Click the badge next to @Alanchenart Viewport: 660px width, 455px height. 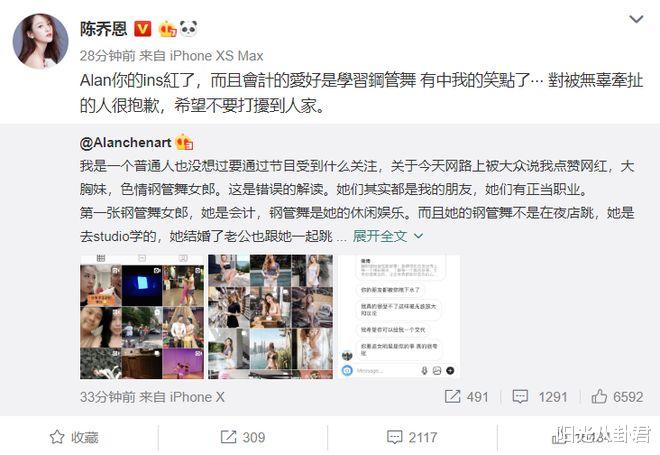pyautogui.click(x=184, y=142)
